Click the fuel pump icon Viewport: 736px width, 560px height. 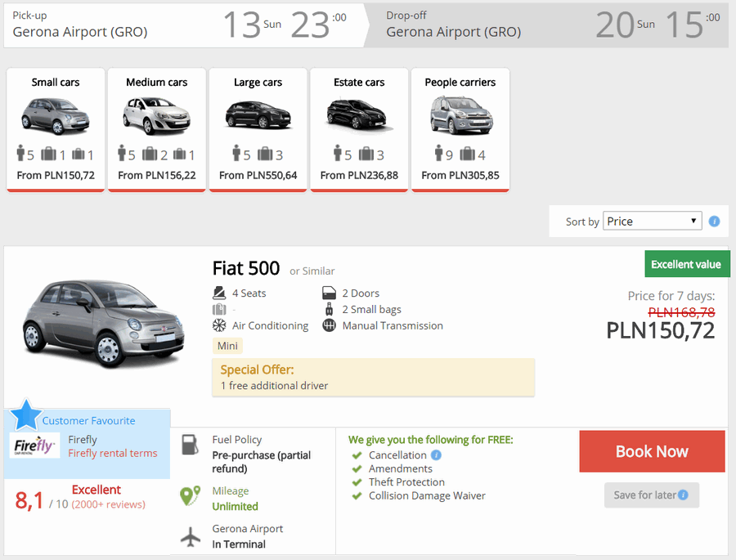tap(190, 445)
